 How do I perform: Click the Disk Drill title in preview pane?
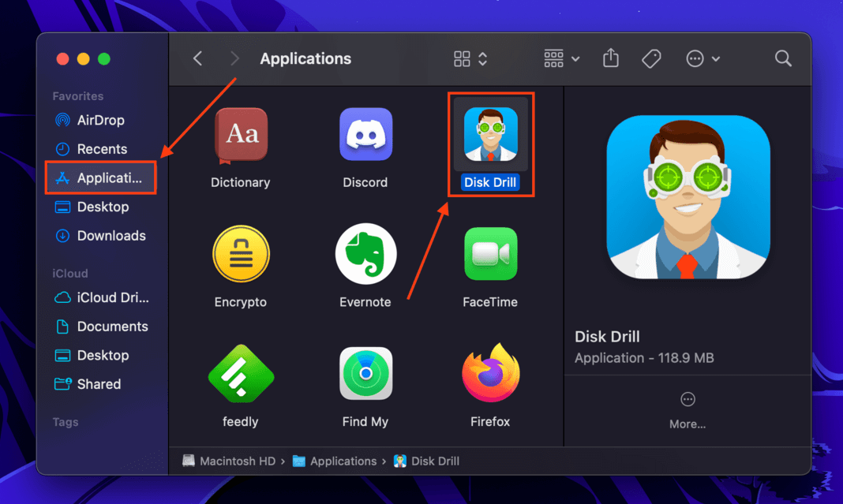(607, 337)
